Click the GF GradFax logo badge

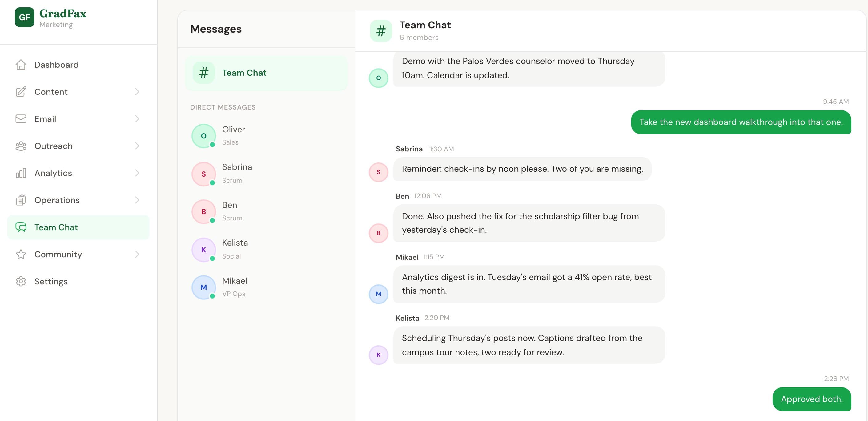click(x=24, y=17)
